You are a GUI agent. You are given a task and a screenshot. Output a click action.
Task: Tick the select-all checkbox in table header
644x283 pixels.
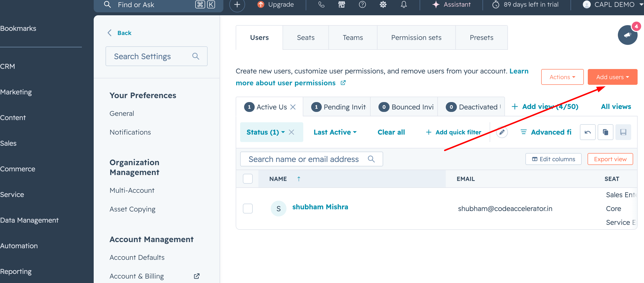tap(248, 179)
